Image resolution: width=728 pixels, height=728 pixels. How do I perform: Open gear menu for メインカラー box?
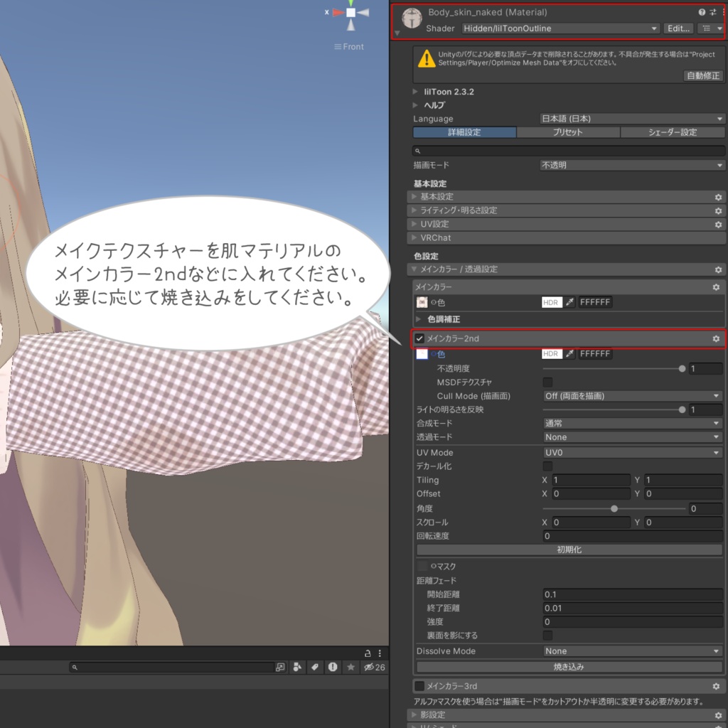pos(716,287)
